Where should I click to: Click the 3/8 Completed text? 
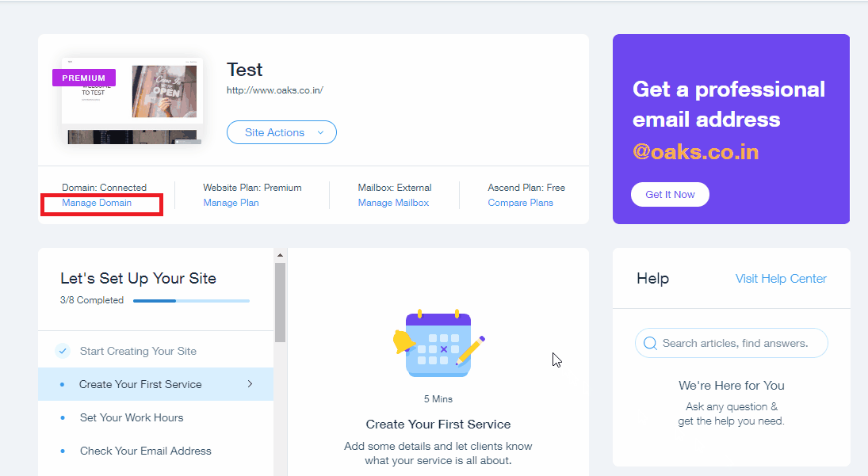92,300
